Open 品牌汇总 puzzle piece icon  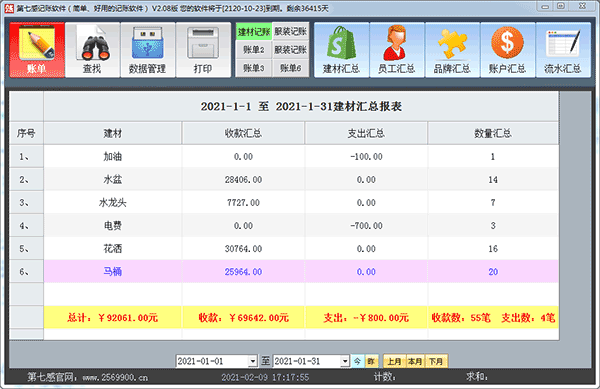click(452, 50)
